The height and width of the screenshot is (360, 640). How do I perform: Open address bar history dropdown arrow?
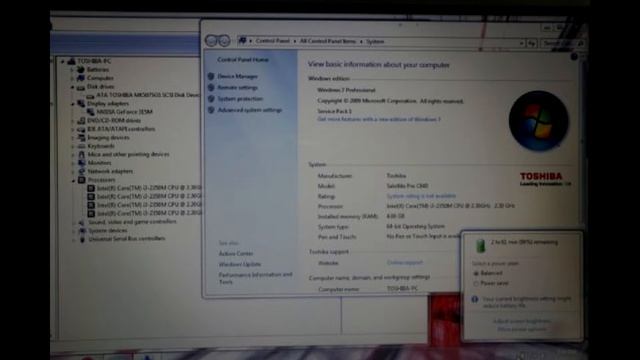(521, 43)
